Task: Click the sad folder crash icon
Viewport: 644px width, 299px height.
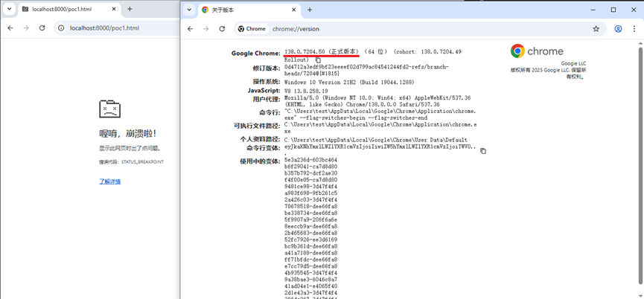Action: (x=109, y=109)
